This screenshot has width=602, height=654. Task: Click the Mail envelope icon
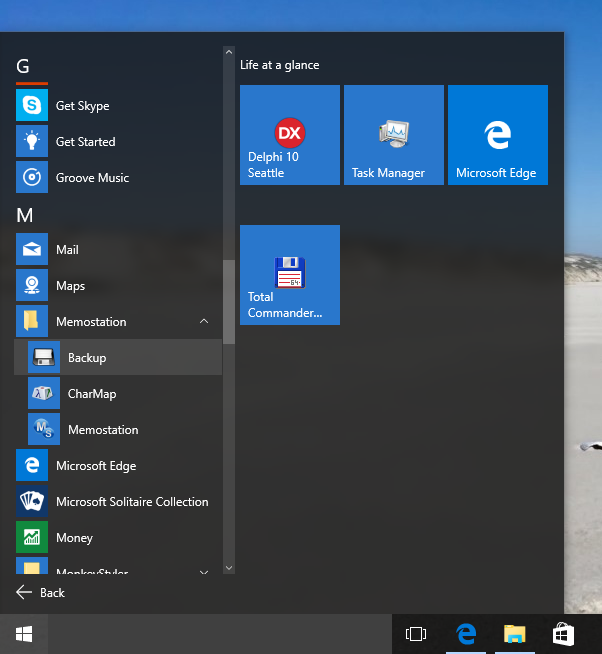click(x=32, y=249)
